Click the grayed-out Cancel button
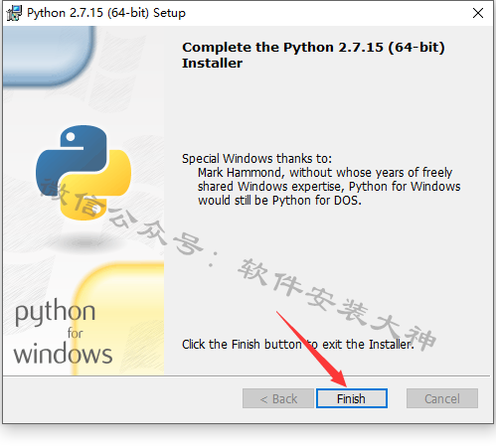The width and height of the screenshot is (496, 448). pos(442,398)
